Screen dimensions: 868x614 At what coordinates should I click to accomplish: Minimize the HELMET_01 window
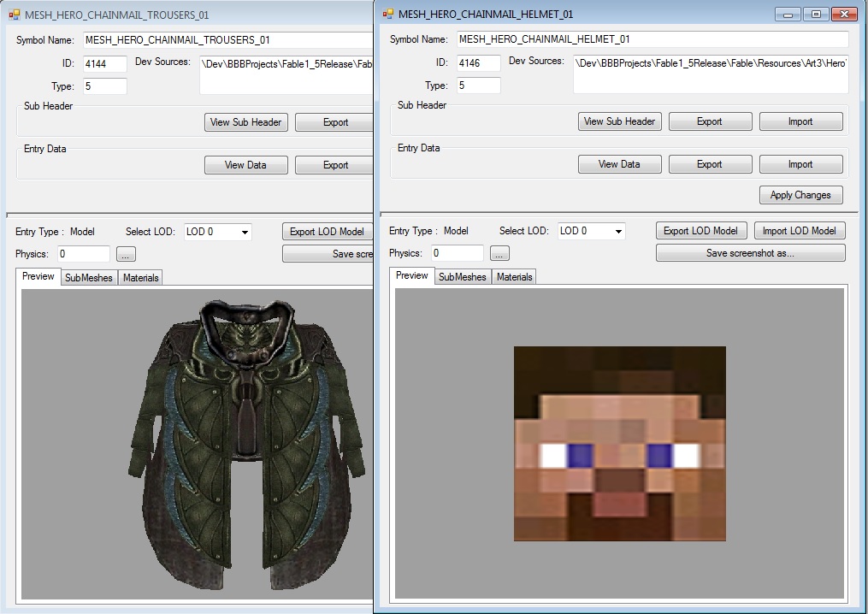788,14
